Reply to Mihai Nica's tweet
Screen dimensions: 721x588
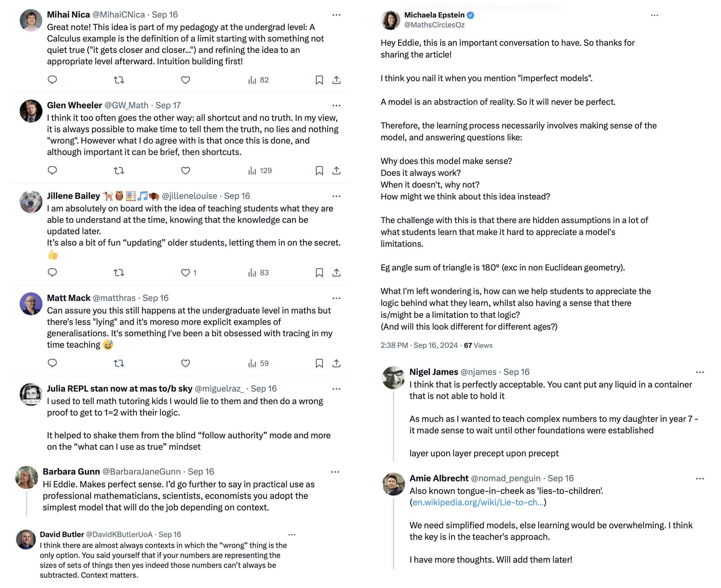click(x=52, y=80)
